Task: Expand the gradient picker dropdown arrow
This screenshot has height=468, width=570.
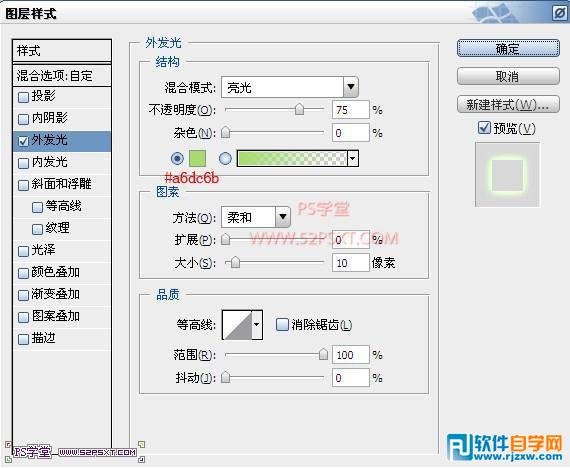Action: 353,159
